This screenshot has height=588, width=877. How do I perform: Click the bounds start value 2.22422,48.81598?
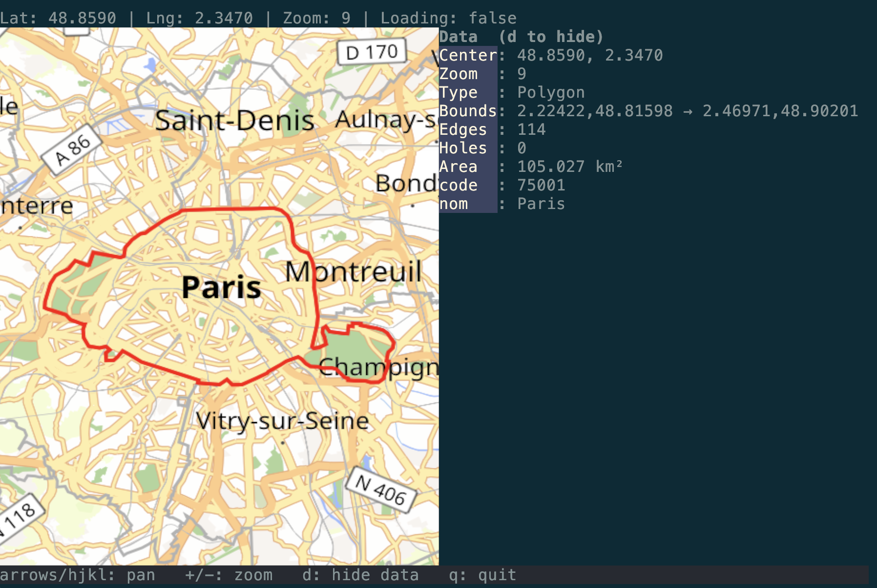click(595, 111)
